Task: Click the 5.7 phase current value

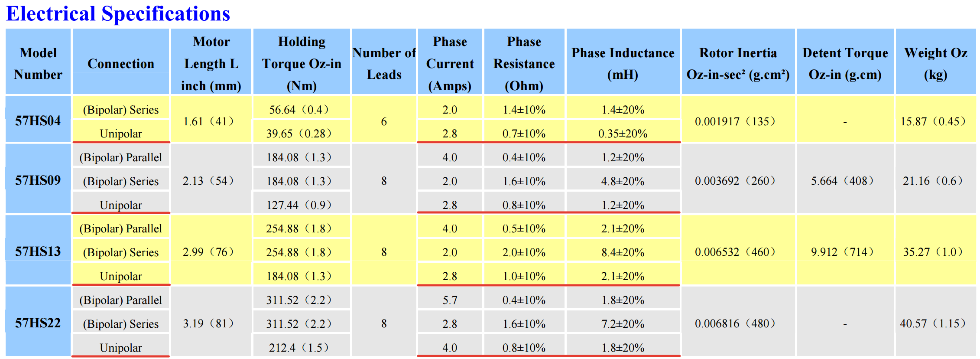Action: [450, 300]
